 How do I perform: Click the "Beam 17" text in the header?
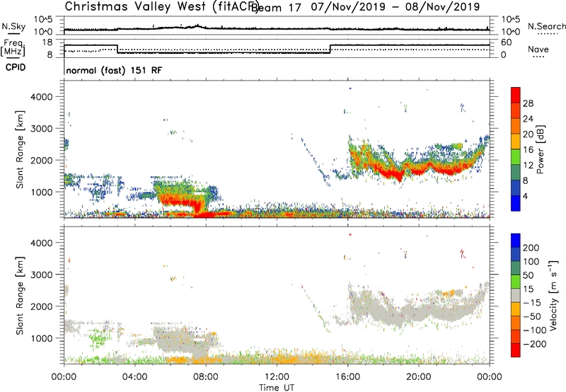(x=276, y=8)
